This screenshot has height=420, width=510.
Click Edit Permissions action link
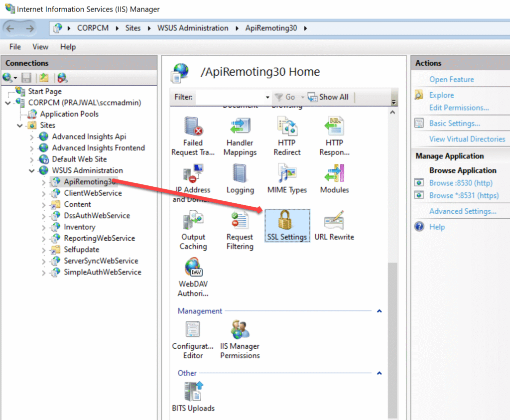(x=459, y=108)
